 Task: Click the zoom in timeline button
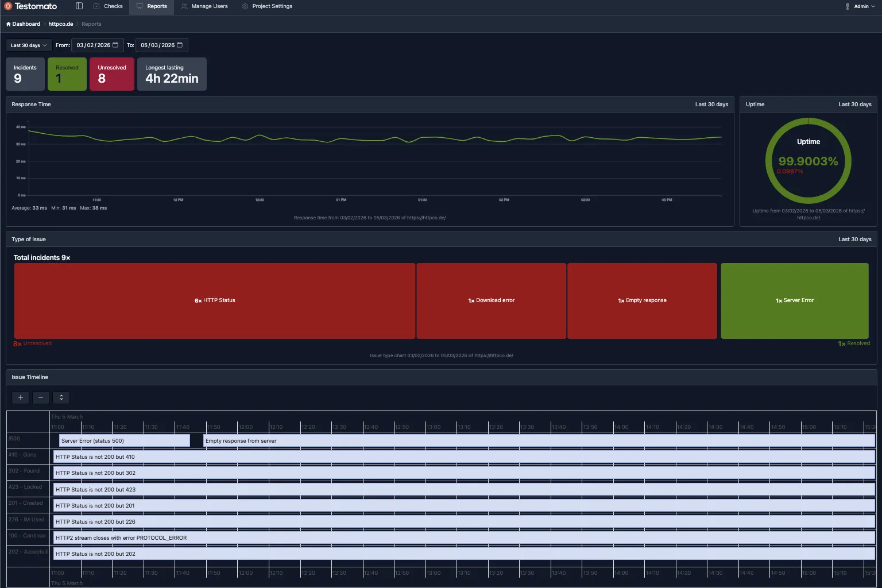[x=20, y=397]
